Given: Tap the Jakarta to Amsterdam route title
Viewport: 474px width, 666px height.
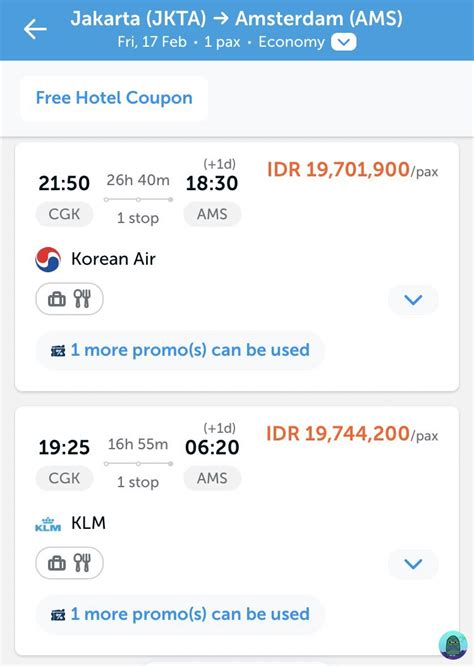Looking at the screenshot, I should coord(237,19).
